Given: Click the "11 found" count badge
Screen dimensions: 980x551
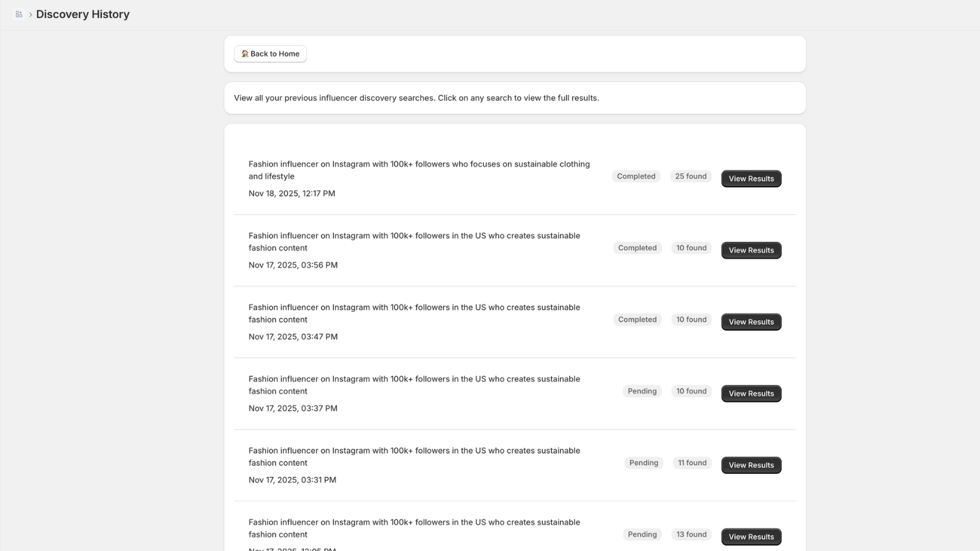Looking at the screenshot, I should point(692,463).
